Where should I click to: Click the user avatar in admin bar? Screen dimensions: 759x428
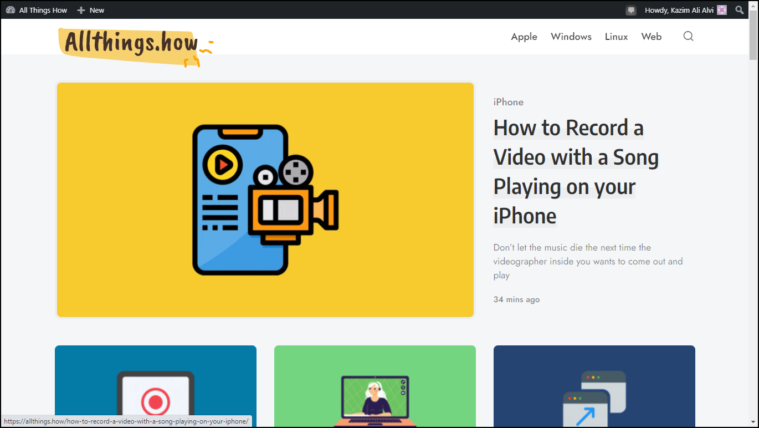coord(722,10)
